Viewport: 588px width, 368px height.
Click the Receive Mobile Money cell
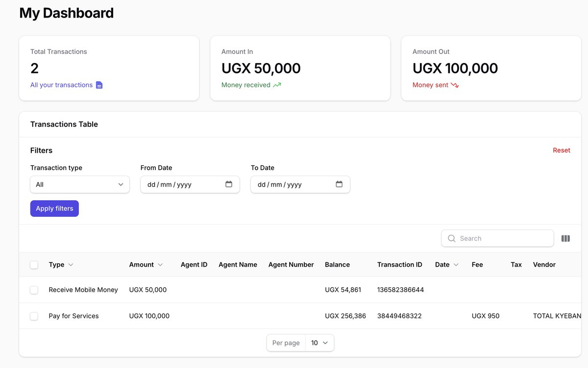pyautogui.click(x=83, y=290)
